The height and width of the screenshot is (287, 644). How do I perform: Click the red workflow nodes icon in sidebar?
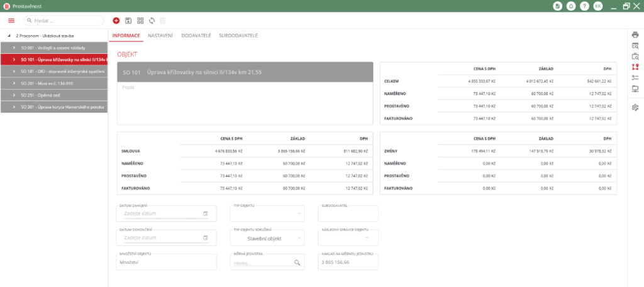tap(635, 67)
